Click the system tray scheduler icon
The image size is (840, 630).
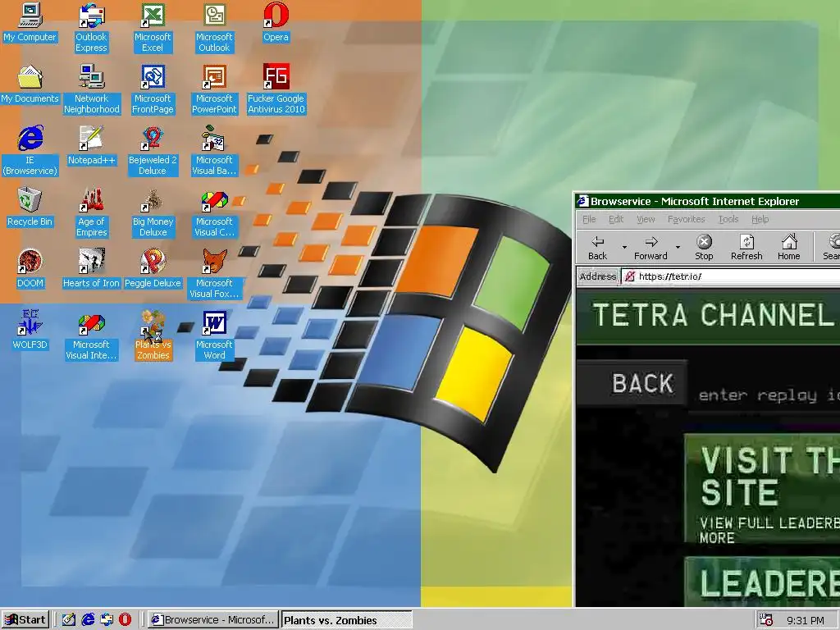coord(767,620)
